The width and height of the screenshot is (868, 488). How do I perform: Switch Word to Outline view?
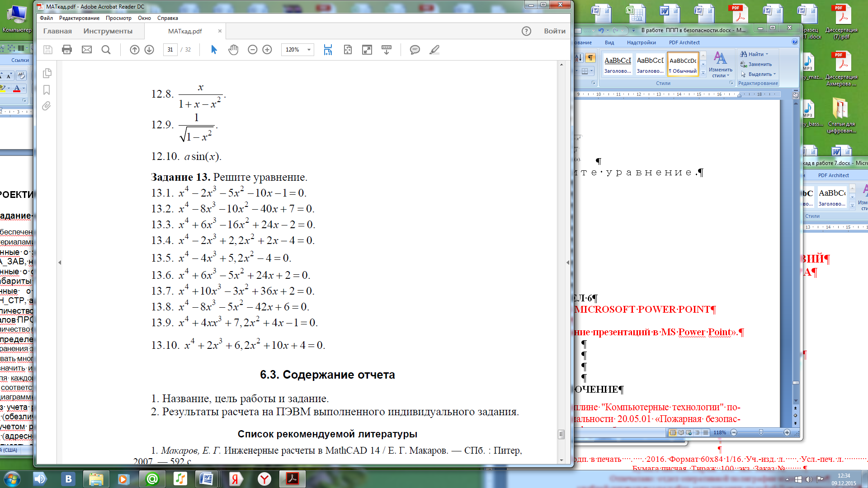click(x=697, y=433)
